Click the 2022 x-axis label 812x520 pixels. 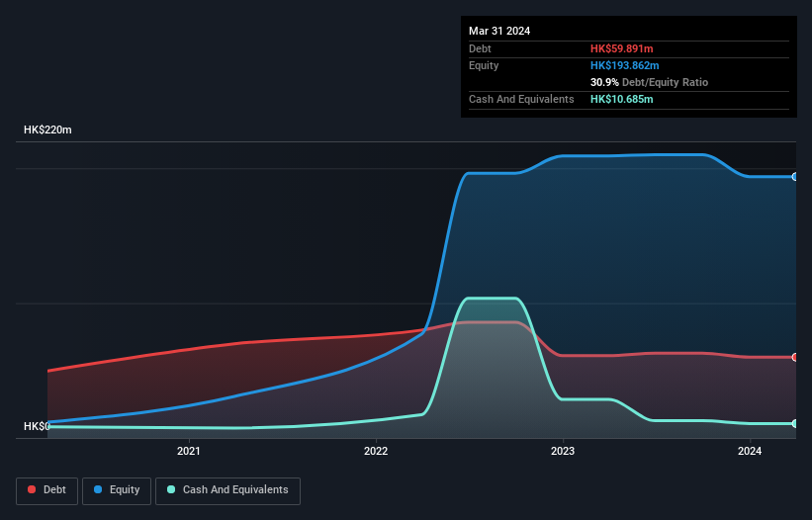coord(376,451)
